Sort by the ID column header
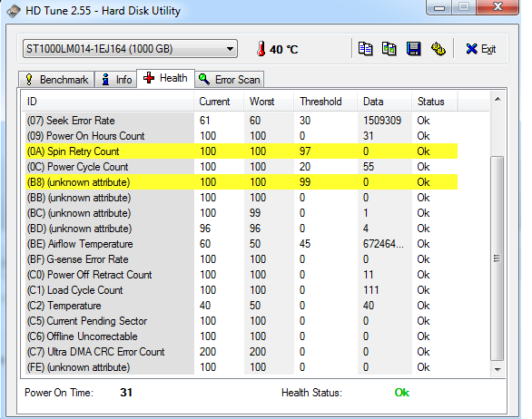 tap(108, 102)
